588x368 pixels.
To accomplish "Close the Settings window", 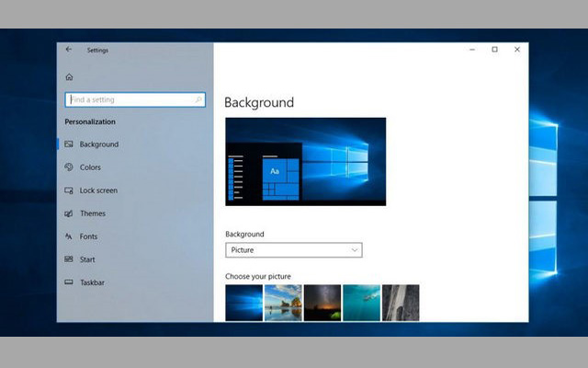I will pos(517,50).
